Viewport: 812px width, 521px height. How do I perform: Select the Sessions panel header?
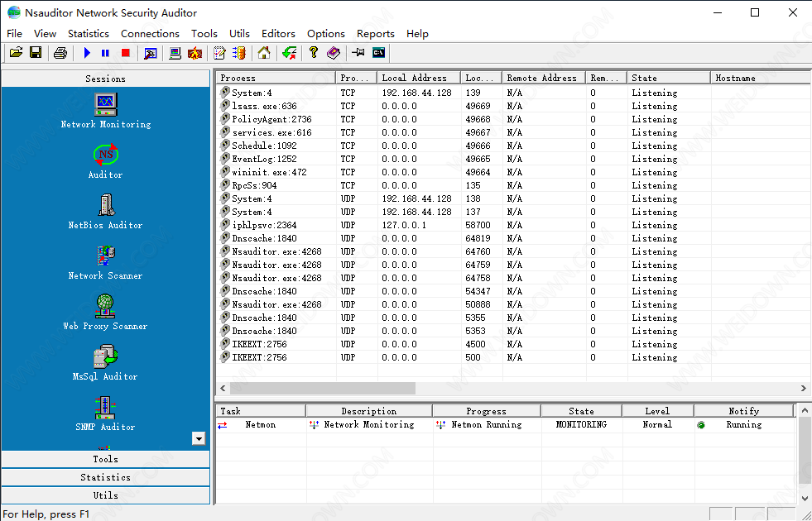(x=106, y=79)
